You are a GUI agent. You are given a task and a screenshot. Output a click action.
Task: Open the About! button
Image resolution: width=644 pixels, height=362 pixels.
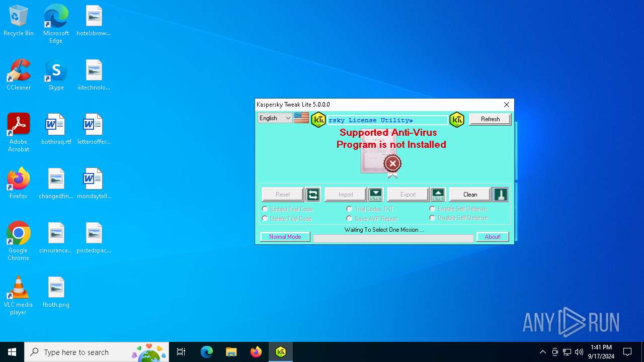point(493,237)
